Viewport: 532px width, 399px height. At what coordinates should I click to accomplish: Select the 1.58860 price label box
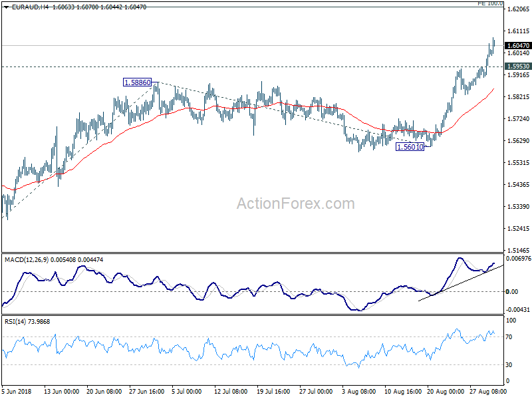pyautogui.click(x=138, y=82)
